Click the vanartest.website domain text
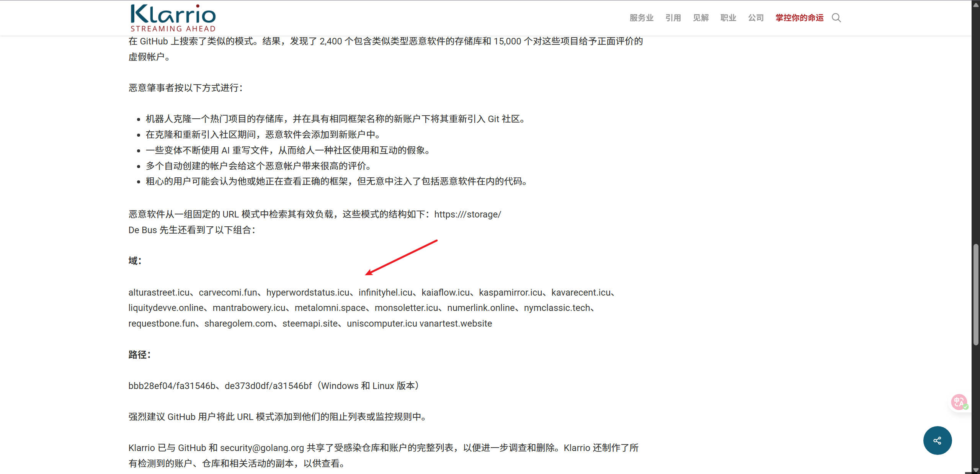Image resolution: width=980 pixels, height=474 pixels. point(456,324)
